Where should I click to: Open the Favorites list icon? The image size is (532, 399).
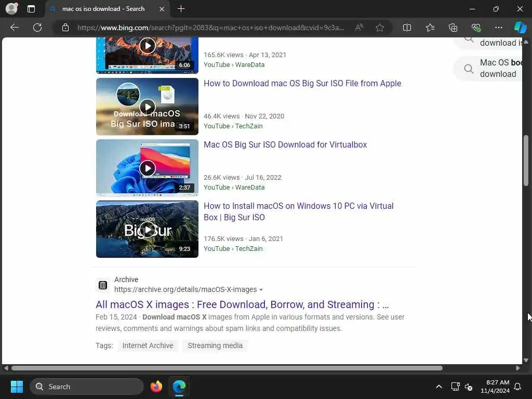[430, 28]
